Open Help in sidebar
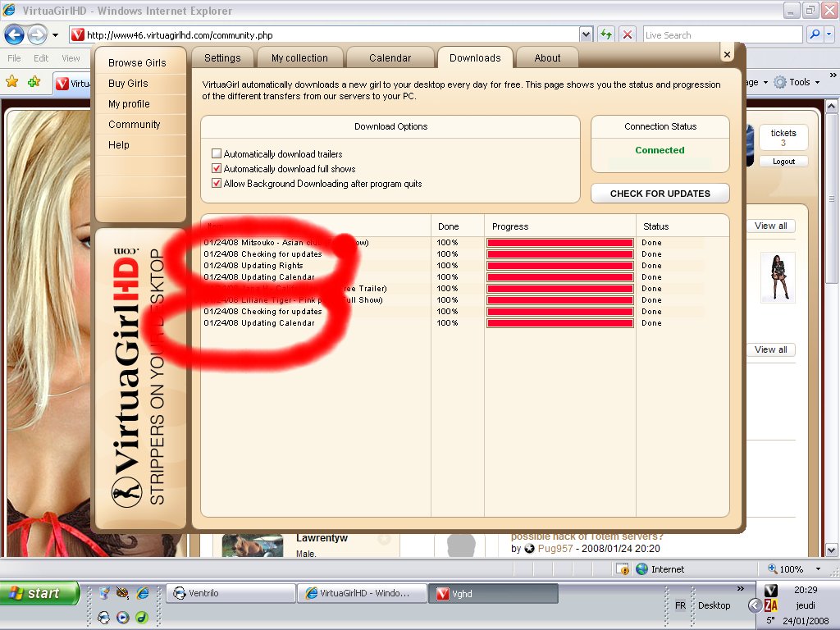 point(119,144)
